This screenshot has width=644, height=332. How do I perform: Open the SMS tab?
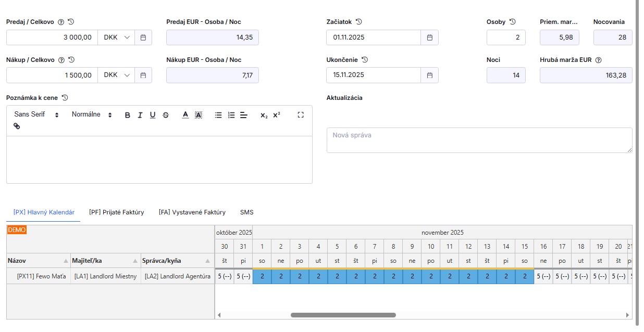[246, 212]
